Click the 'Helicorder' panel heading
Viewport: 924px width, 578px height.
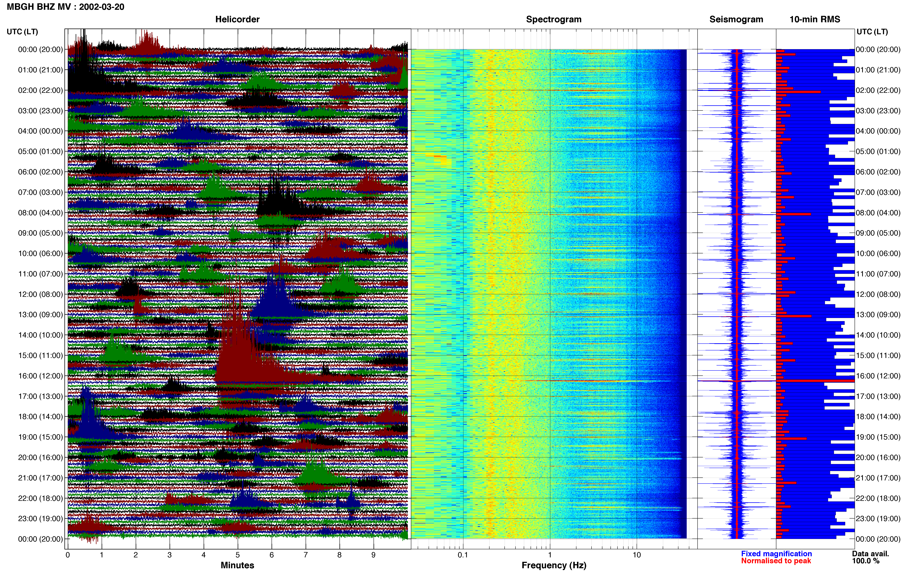click(x=237, y=19)
